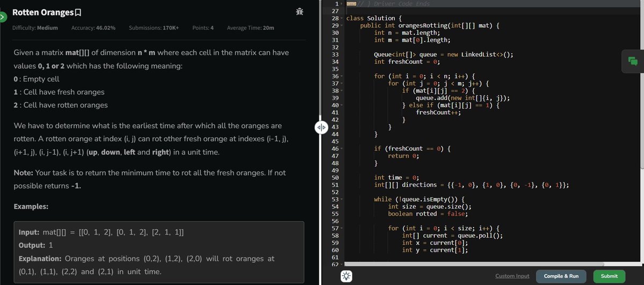644x285 pixels.
Task: Click line number 50 in gutter
Action: point(335,177)
